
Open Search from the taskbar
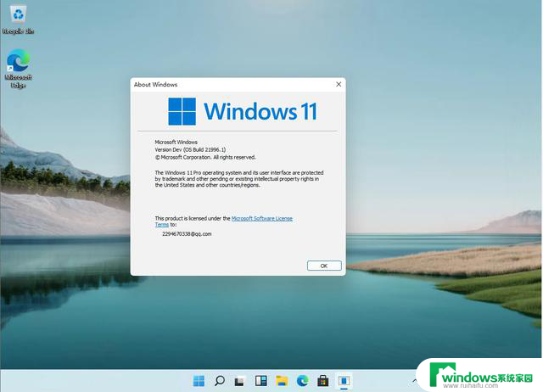220,381
